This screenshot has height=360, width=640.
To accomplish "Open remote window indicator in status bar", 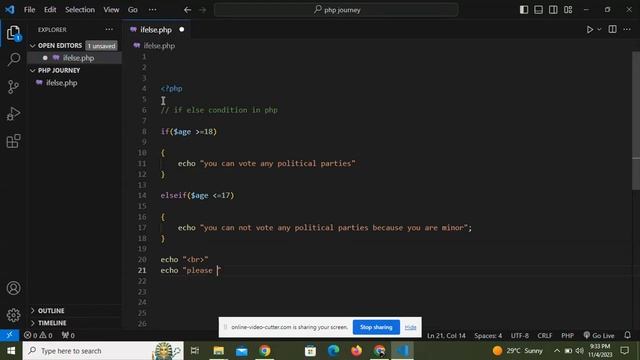I will click(9, 335).
